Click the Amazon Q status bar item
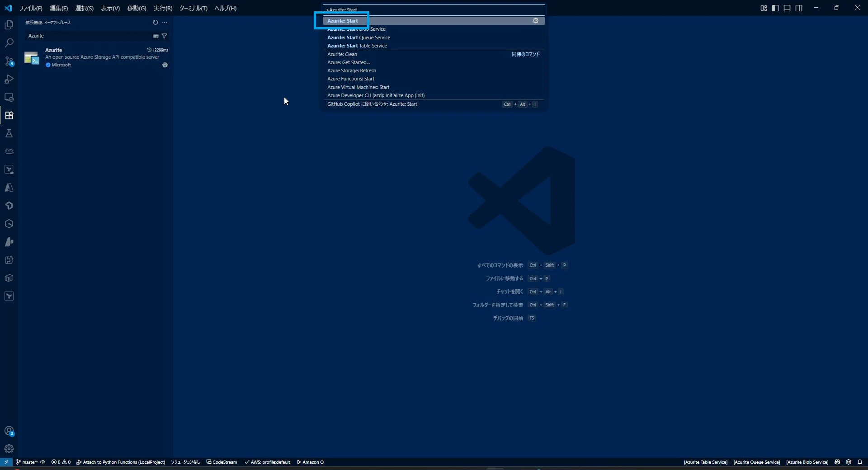Screen dimensions: 868x470 coord(310,462)
